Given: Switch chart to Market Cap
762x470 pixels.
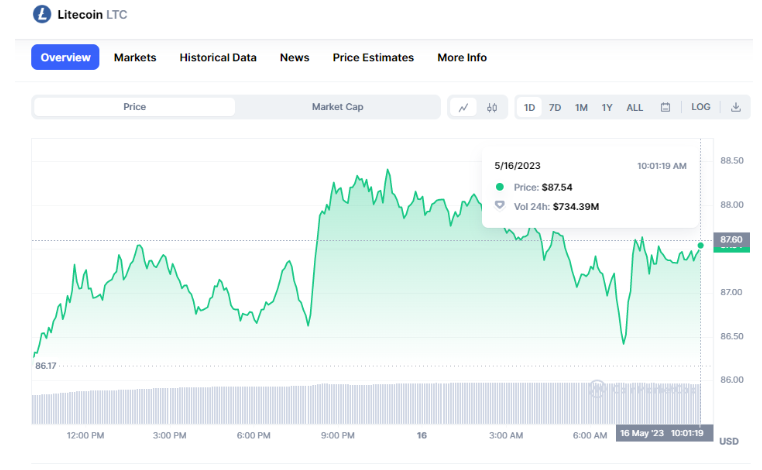Looking at the screenshot, I should click(337, 107).
